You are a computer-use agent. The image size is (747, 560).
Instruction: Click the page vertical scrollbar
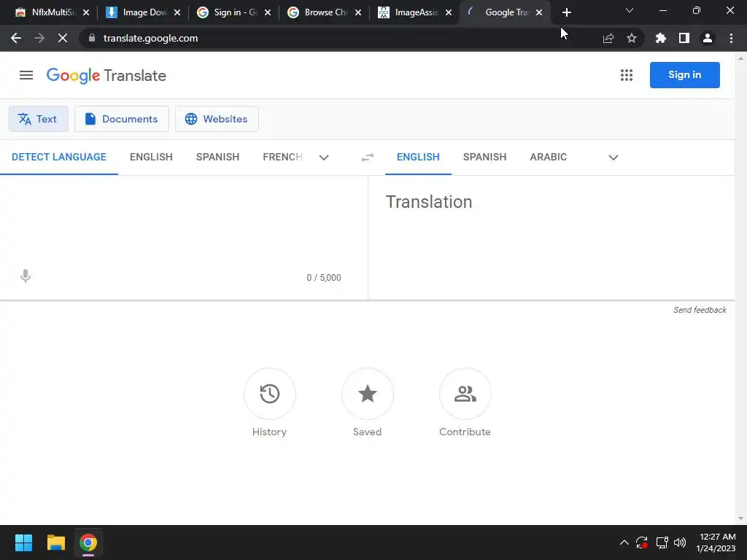740,289
